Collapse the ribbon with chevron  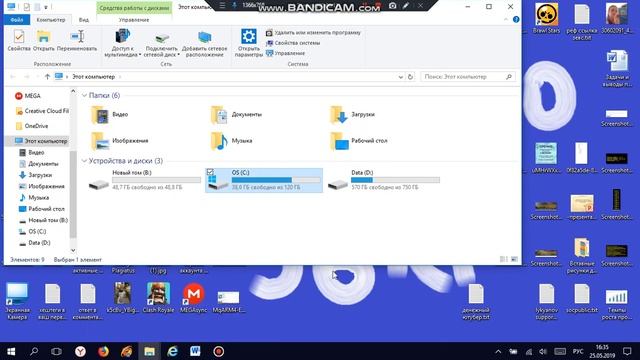tap(506, 20)
